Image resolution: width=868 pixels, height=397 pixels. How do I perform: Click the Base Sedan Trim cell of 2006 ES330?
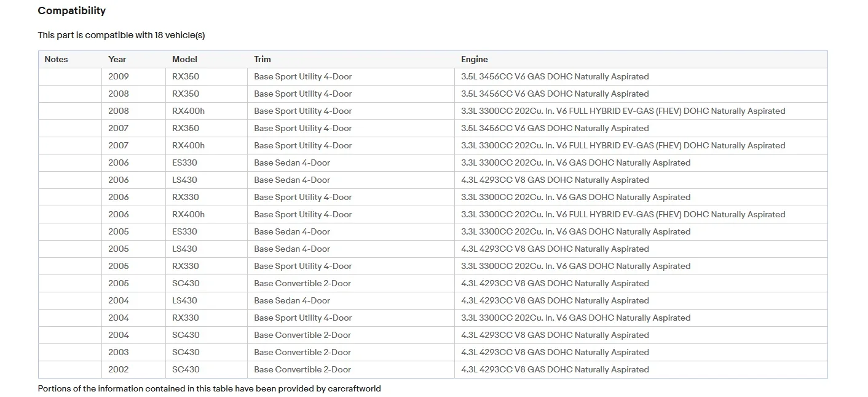[x=351, y=163]
